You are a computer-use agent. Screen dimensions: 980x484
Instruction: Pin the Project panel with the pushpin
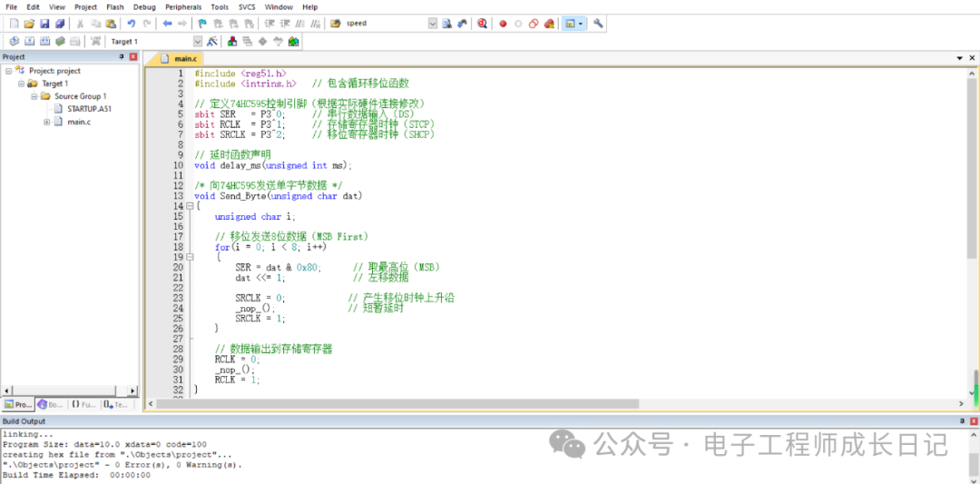point(122,57)
